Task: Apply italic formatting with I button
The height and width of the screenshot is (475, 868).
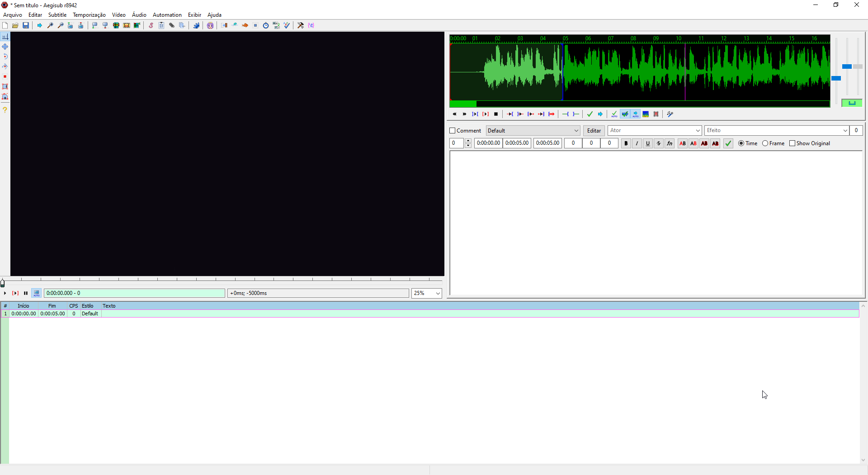Action: click(x=637, y=143)
